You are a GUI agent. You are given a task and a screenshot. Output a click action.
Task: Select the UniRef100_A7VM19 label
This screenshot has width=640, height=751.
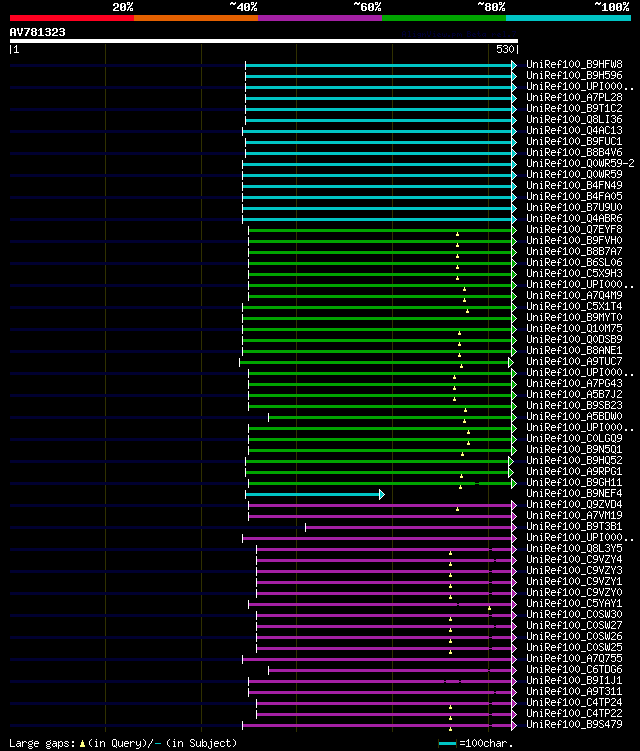tap(574, 516)
